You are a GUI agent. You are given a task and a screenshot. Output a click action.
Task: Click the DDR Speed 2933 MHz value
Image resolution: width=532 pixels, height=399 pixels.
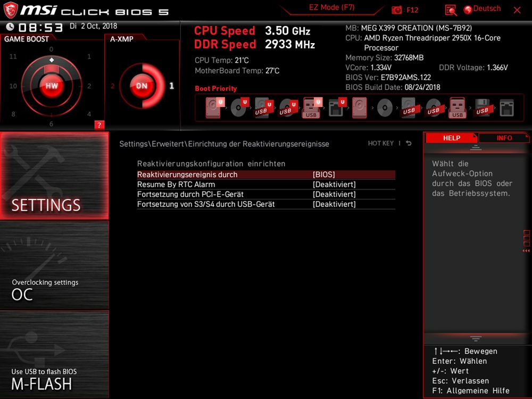(x=290, y=45)
